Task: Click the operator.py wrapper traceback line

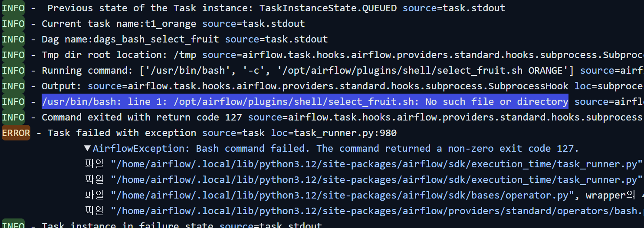Action: pos(339,195)
